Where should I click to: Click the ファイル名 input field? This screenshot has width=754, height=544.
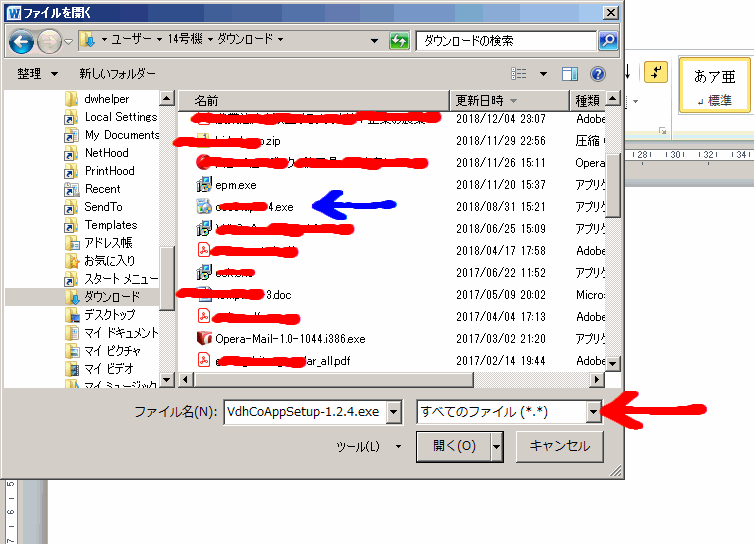(305, 412)
